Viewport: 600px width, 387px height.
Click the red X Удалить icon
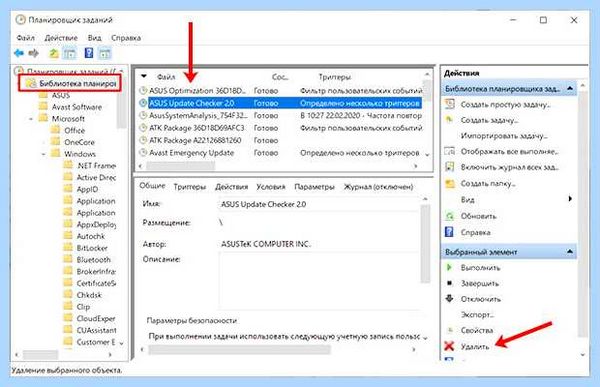tap(450, 346)
